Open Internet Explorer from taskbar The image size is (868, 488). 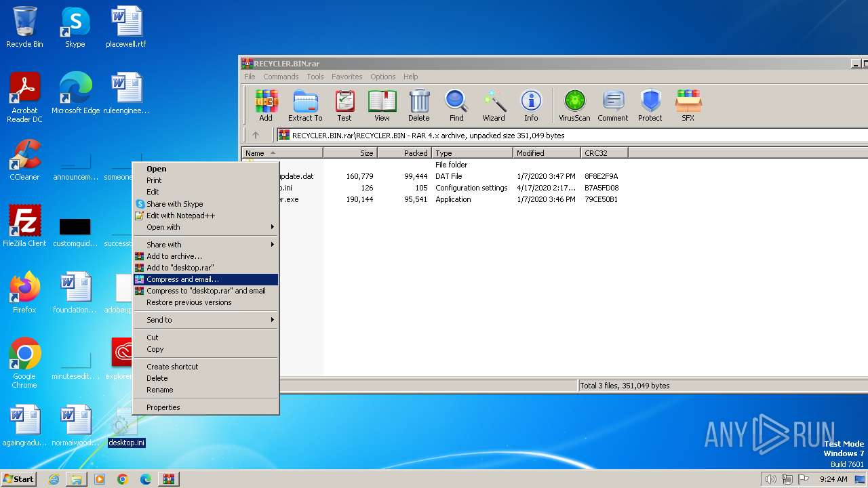pyautogui.click(x=54, y=479)
